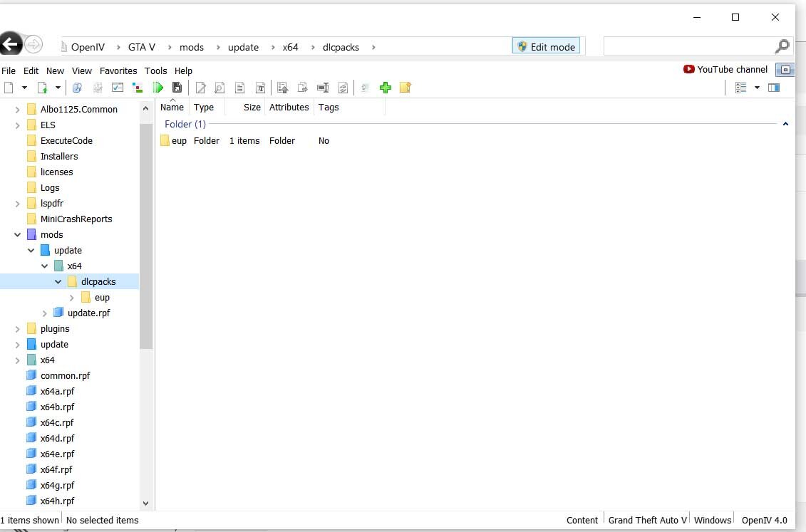Open the Tools menu
The width and height of the screenshot is (806, 532).
pos(155,71)
